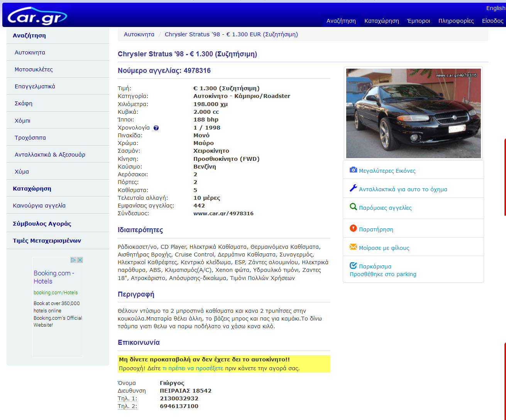Toggle the Παρκάρισμα parking checkbox
This screenshot has width=506, height=420.
(353, 266)
